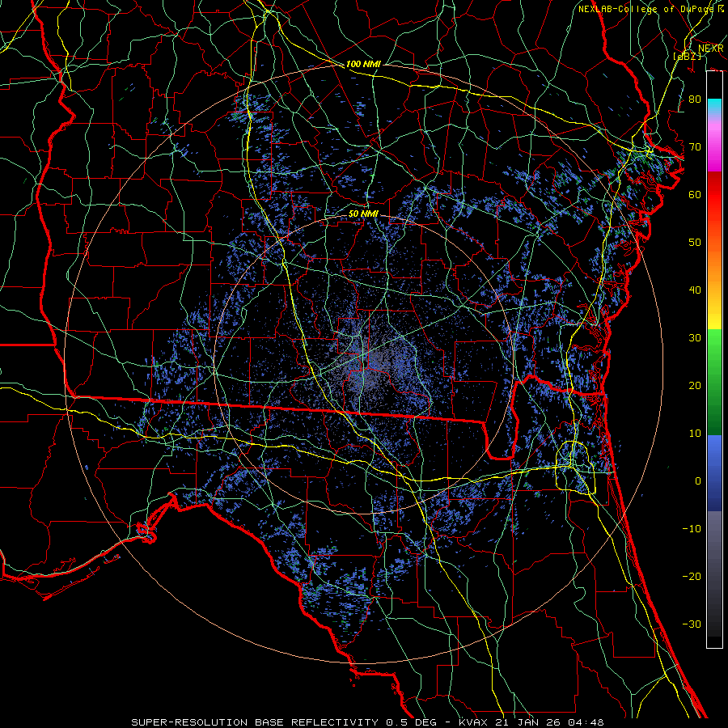Click the -30 value on the dBZ scale
This screenshot has height=728, width=728.
692,624
